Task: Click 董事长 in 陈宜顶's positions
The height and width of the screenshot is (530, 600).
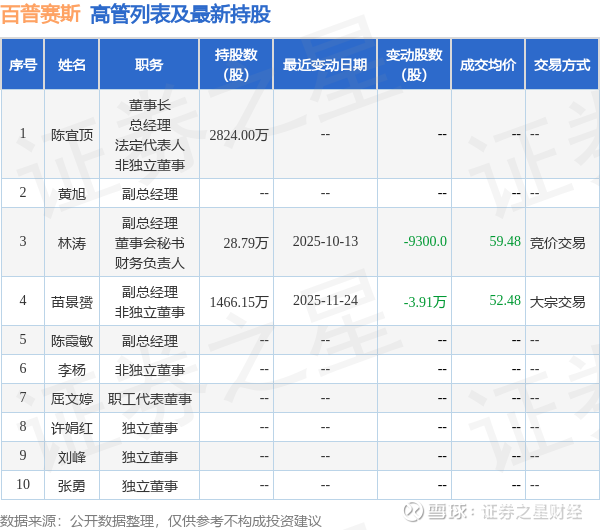Action: [x=150, y=105]
